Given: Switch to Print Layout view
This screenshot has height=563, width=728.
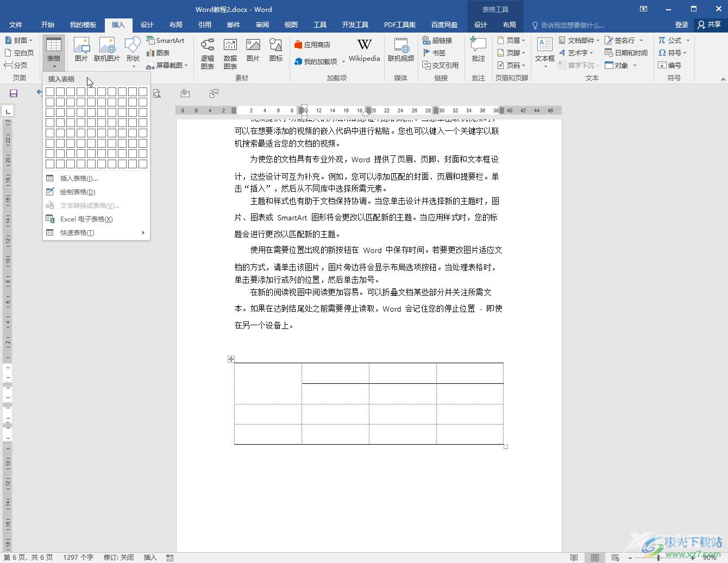Looking at the screenshot, I should tap(595, 558).
